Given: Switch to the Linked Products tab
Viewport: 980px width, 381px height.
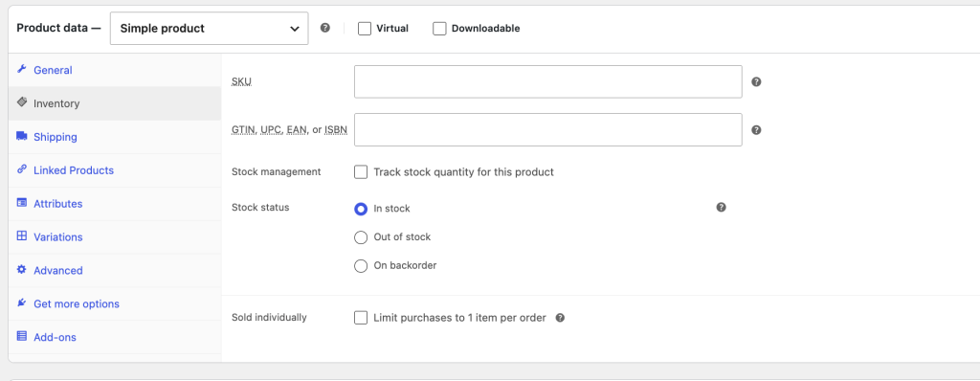Looking at the screenshot, I should (x=115, y=170).
